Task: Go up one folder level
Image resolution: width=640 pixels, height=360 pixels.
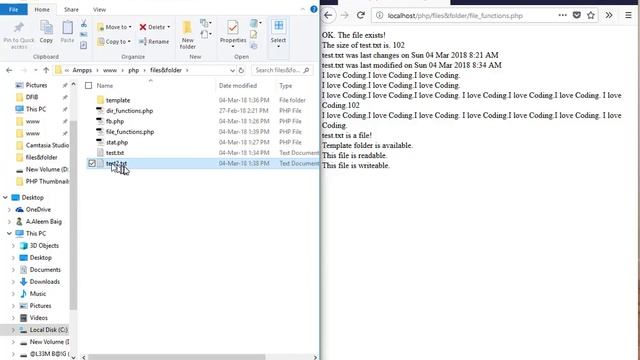Action: (46, 70)
